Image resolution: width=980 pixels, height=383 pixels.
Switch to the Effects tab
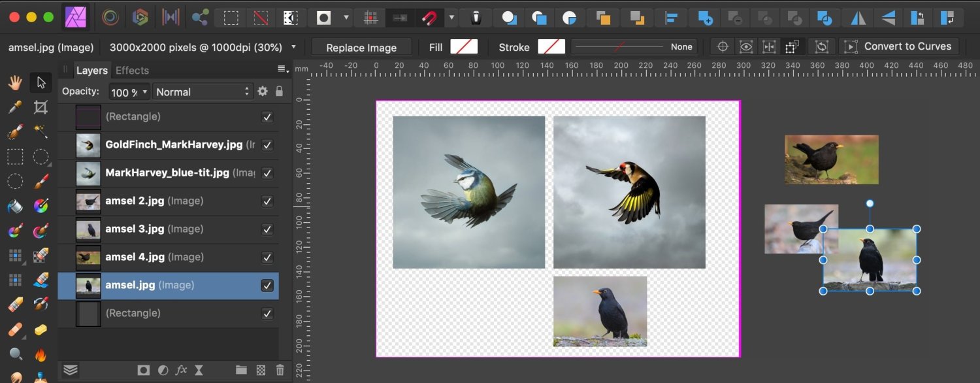(x=132, y=70)
